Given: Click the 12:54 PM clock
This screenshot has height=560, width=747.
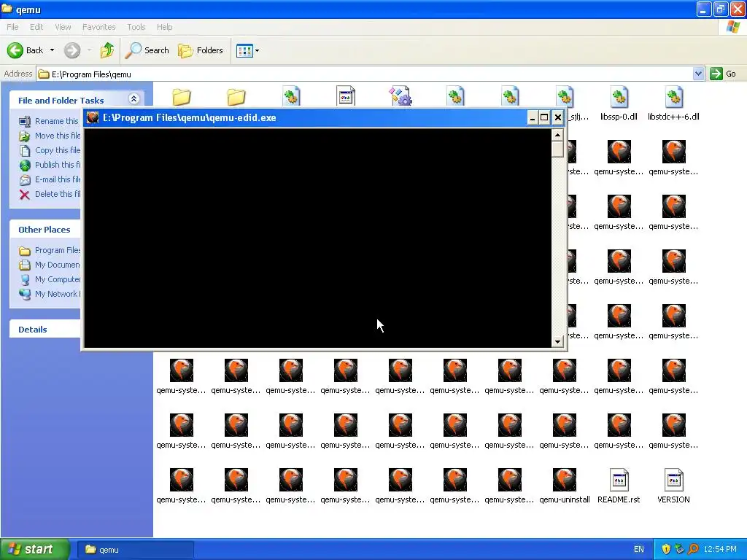Looking at the screenshot, I should (719, 550).
